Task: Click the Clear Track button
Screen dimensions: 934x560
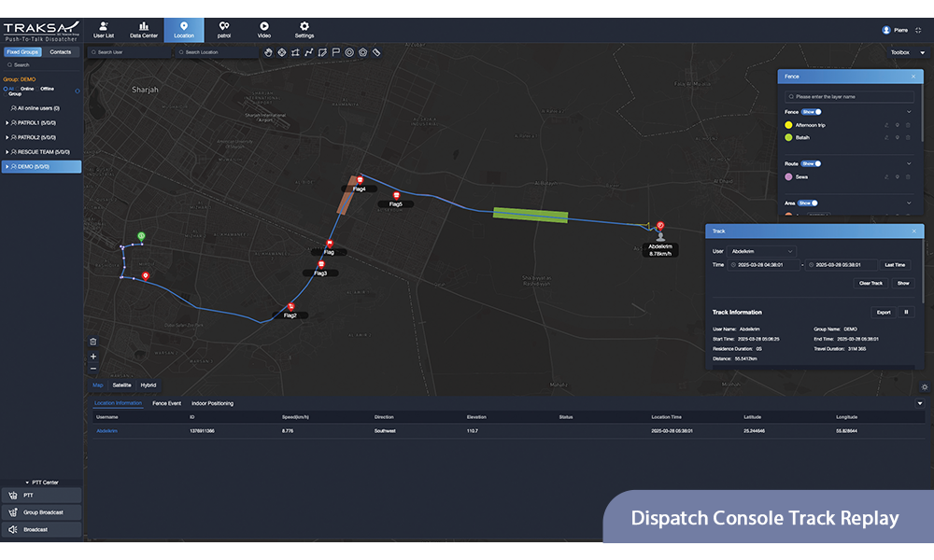Action: 870,283
